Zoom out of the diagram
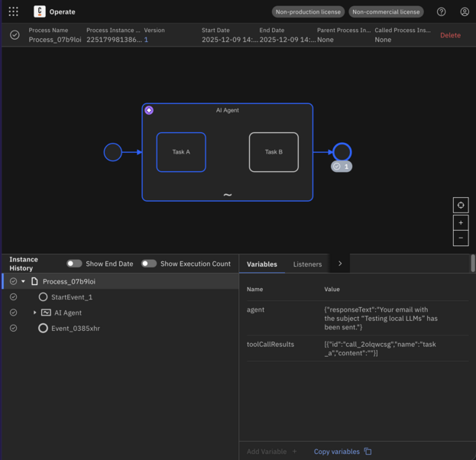The image size is (476, 460). (461, 238)
